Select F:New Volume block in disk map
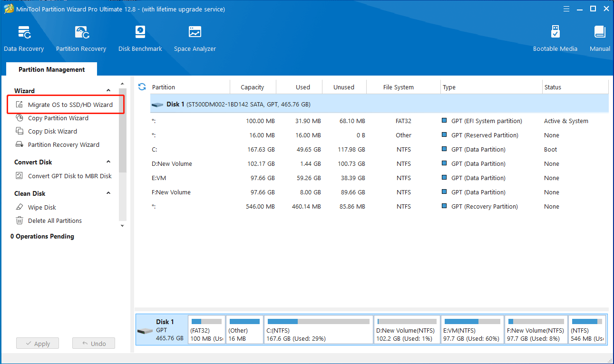The width and height of the screenshot is (614, 364). [536, 329]
